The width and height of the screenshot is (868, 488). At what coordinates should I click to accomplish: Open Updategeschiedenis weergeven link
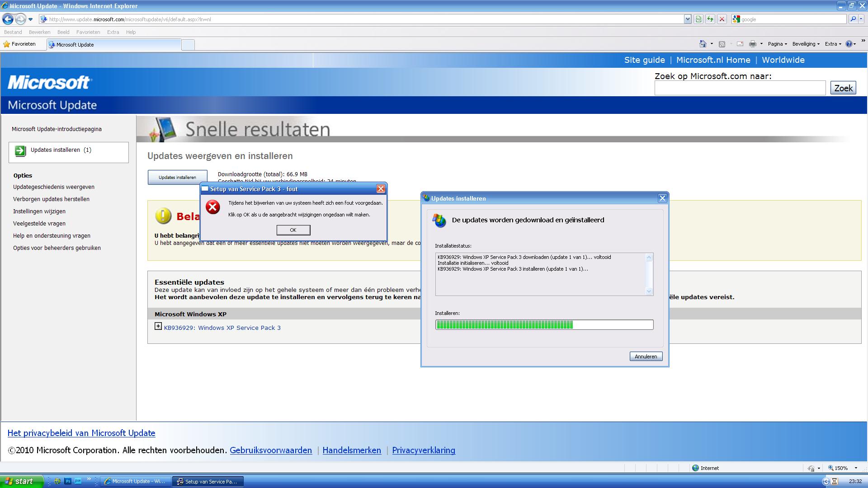[54, 187]
